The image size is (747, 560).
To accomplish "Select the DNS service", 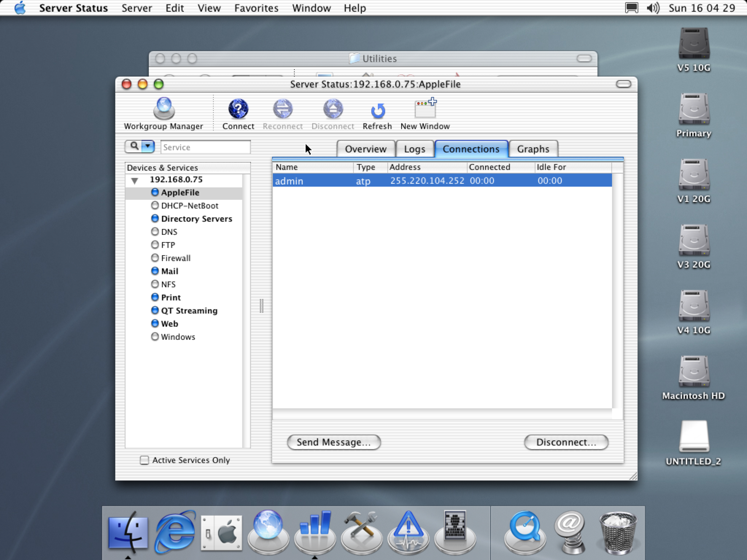I will click(184, 232).
